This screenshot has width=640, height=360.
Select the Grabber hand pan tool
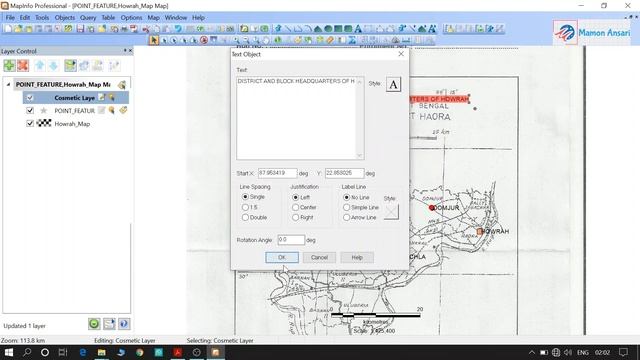click(x=266, y=40)
